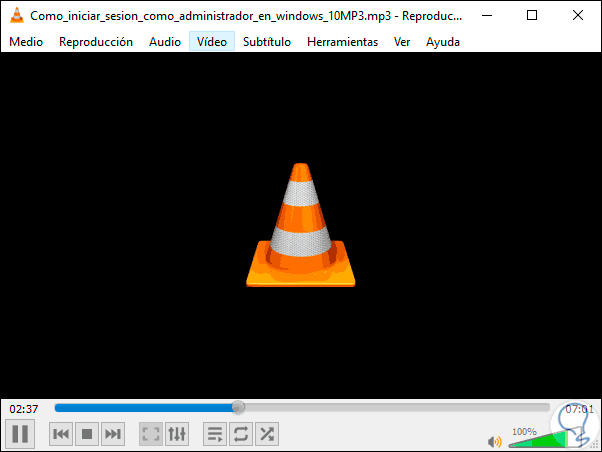This screenshot has width=602, height=452.
Task: Open the Subtítulo menu
Action: click(x=267, y=41)
